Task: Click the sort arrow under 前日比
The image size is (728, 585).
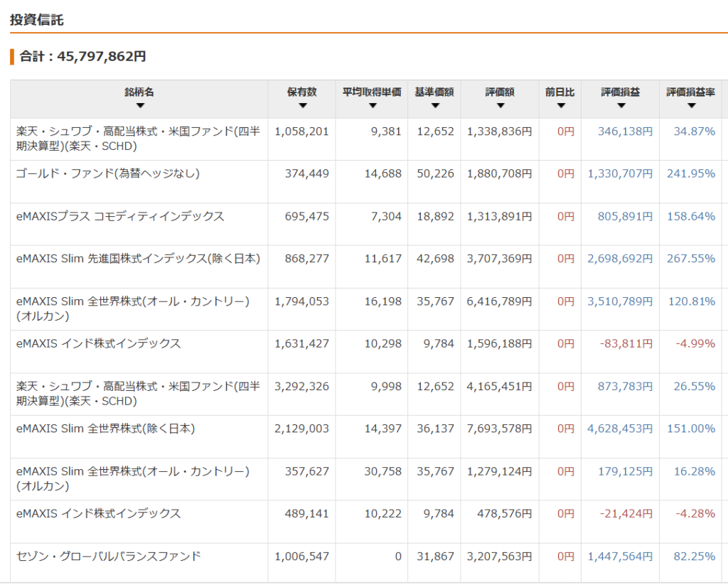Action: [x=560, y=106]
